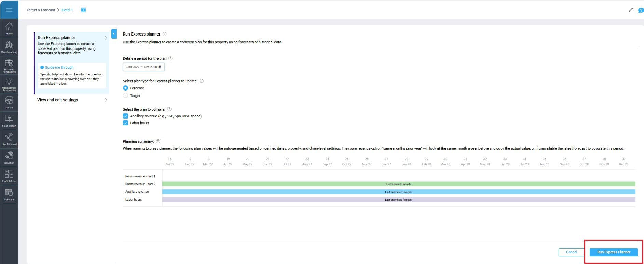
Task: Open the Cockpit sidebar icon
Action: 9,102
